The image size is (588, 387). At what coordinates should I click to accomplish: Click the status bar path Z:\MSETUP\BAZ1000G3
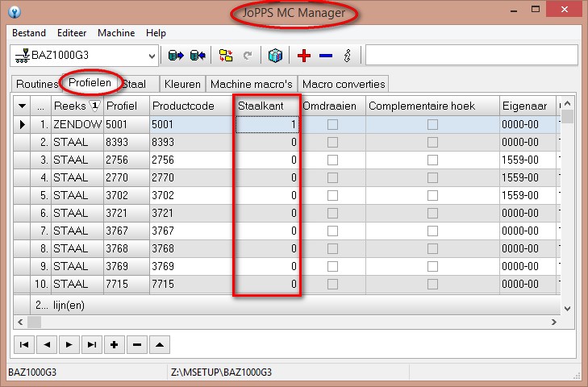click(221, 372)
